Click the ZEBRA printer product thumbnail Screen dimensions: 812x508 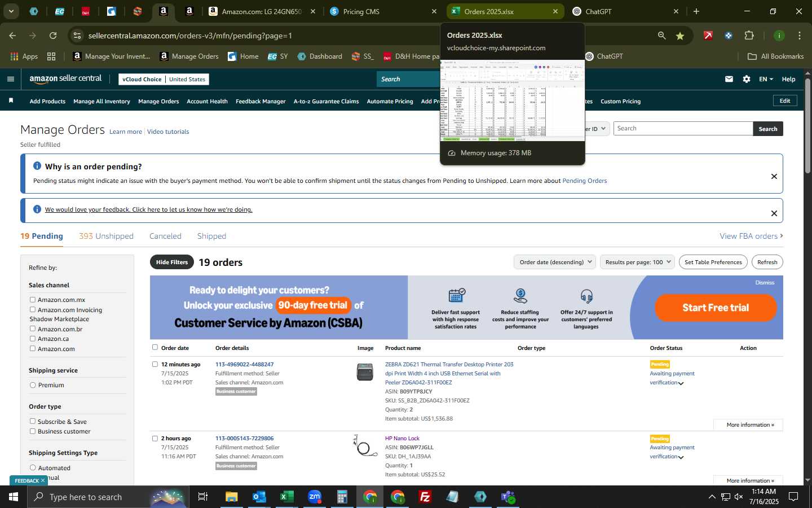365,372
